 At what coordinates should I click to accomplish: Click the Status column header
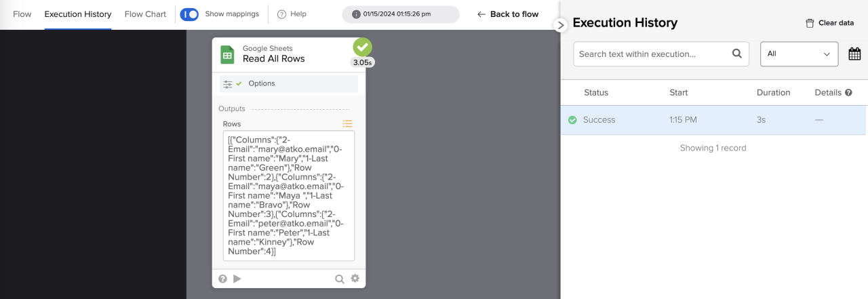click(x=596, y=93)
